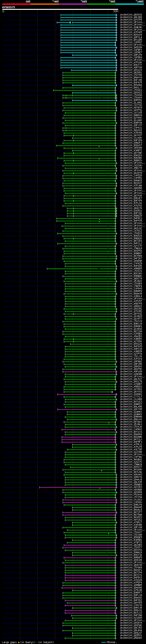Screen dimensions: 146x644
Task: Select the UniRef100_Q8H822 label
Action: pos(131,306)
